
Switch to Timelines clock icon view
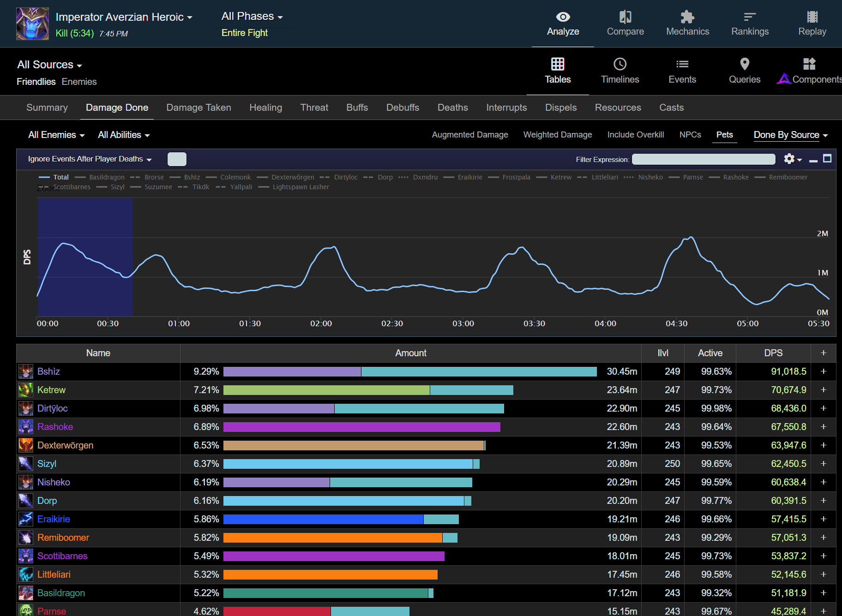point(619,65)
